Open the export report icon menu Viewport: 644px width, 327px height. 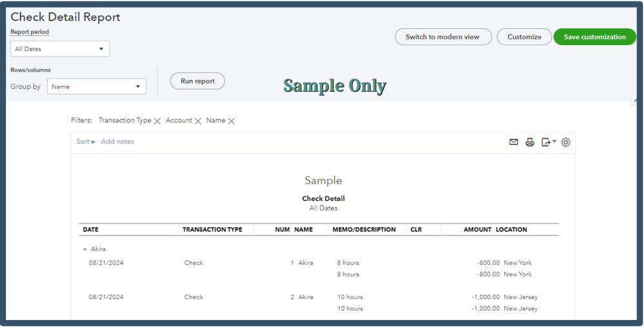click(549, 142)
